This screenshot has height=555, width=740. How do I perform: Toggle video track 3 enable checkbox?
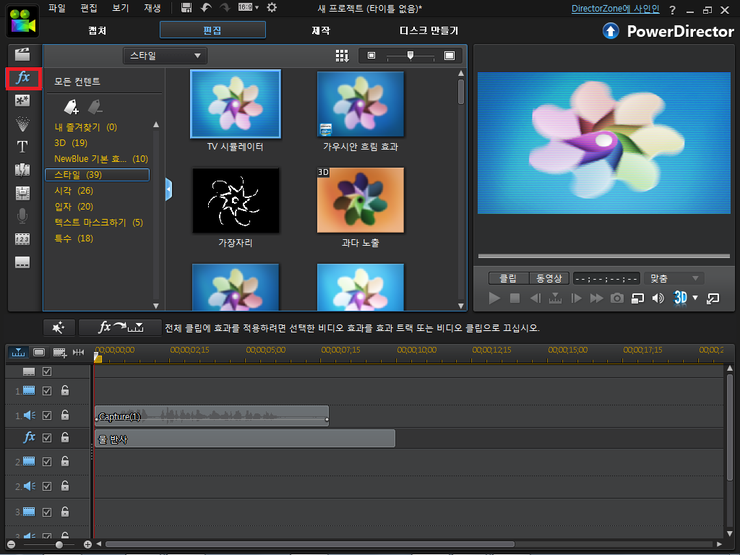[47, 512]
